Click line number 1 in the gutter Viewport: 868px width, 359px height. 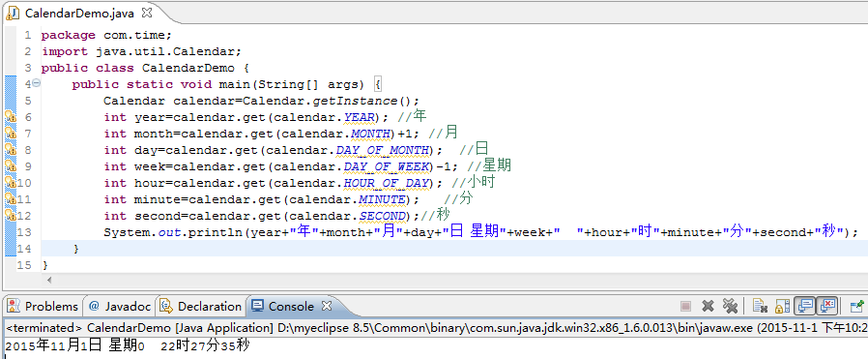coord(28,36)
